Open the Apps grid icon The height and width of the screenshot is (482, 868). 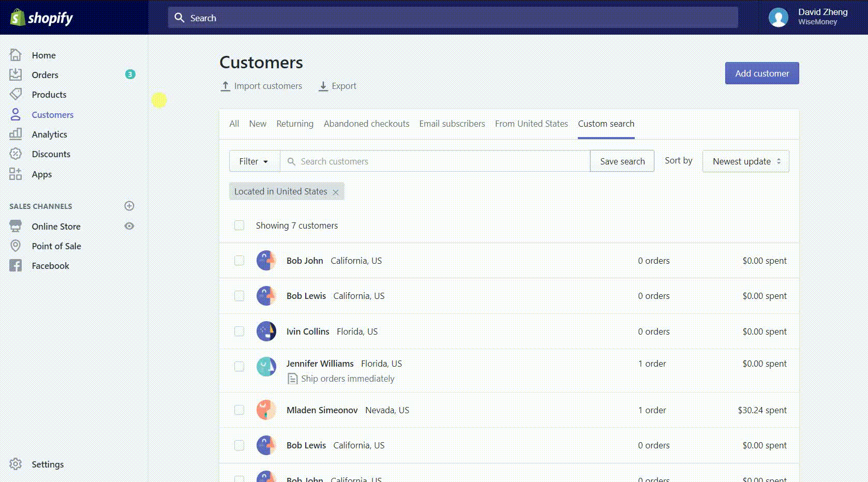(x=16, y=174)
